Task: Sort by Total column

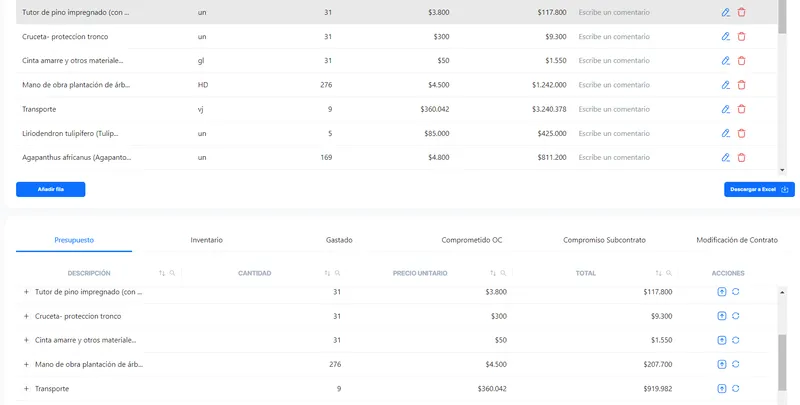Action: click(x=658, y=273)
